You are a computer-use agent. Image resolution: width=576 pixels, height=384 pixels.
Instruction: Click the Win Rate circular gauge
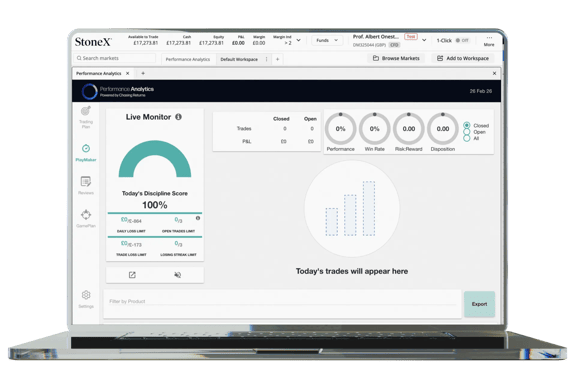point(374,129)
